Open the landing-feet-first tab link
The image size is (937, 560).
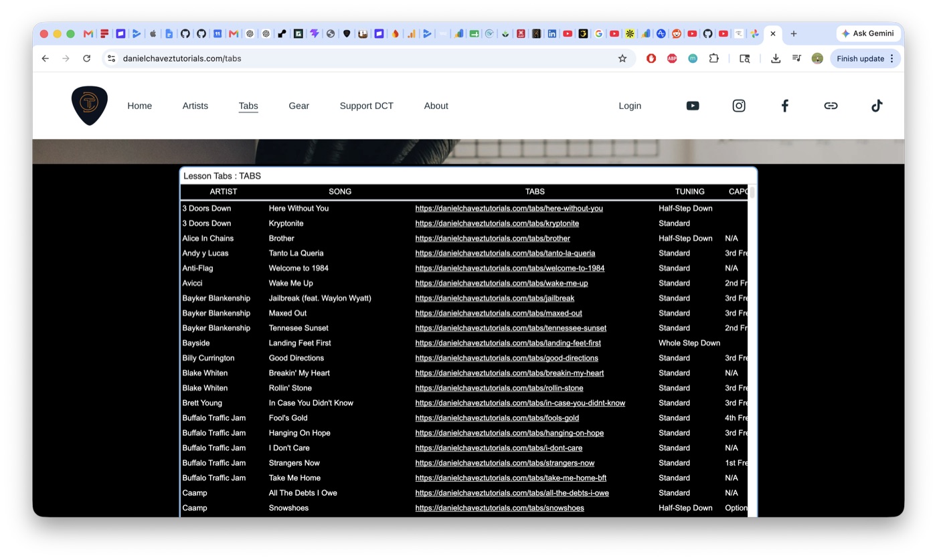point(508,343)
